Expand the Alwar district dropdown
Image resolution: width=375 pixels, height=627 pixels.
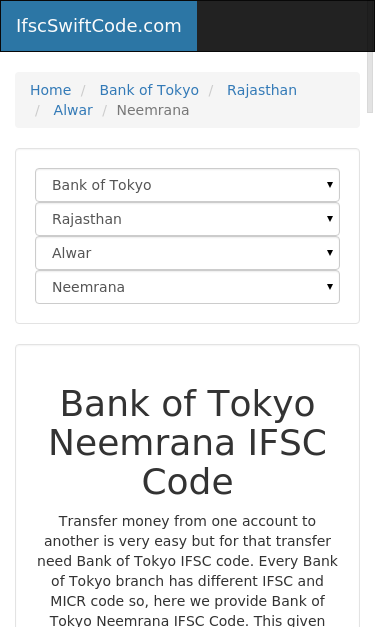(x=188, y=253)
